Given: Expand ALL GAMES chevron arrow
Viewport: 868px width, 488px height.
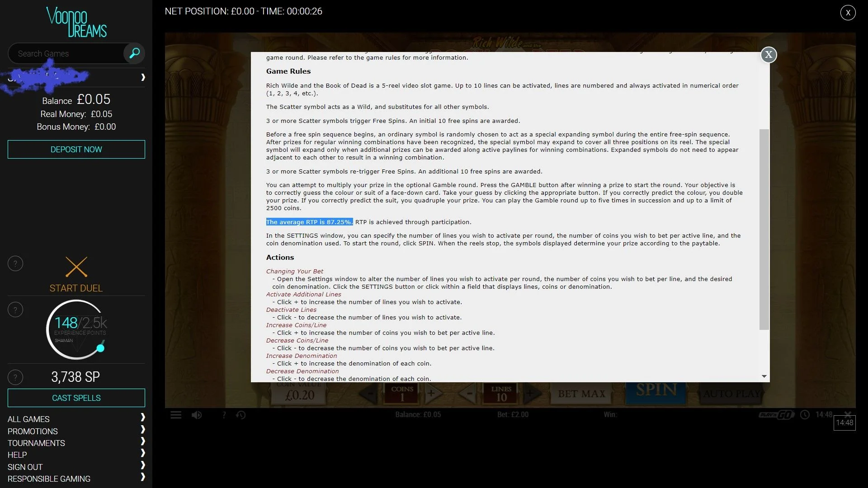Looking at the screenshot, I should (143, 417).
